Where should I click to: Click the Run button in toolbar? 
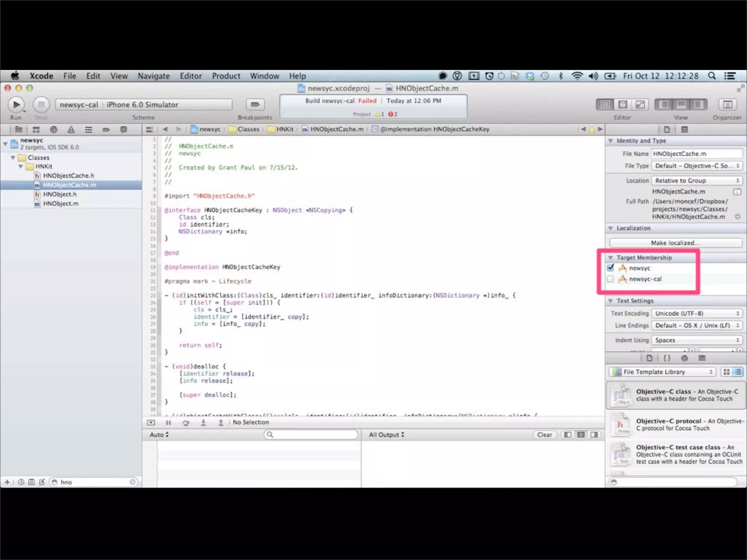[16, 105]
